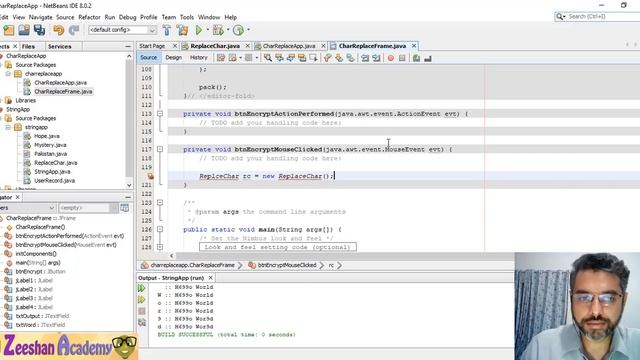Viewport: 640px width, 360px height.
Task: Open the default config dropdown
Action: click(152, 30)
